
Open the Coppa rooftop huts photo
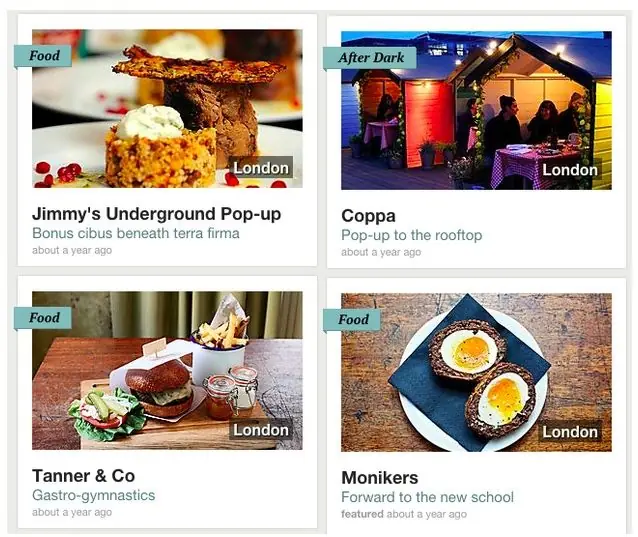[x=476, y=110]
